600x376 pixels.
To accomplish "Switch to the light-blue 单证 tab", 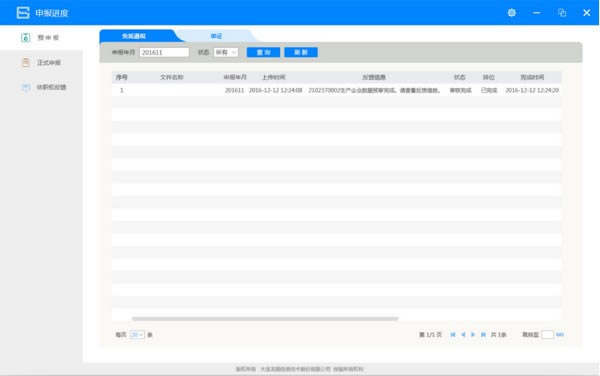I will [216, 36].
